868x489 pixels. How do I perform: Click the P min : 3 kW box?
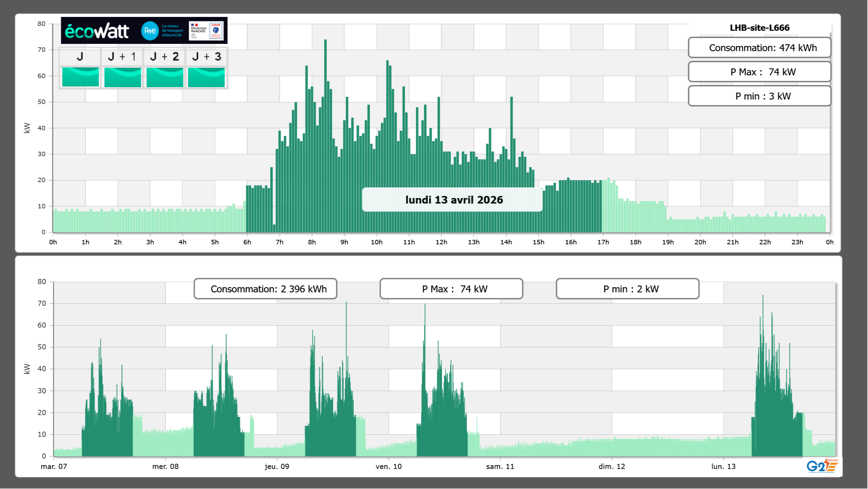[759, 96]
